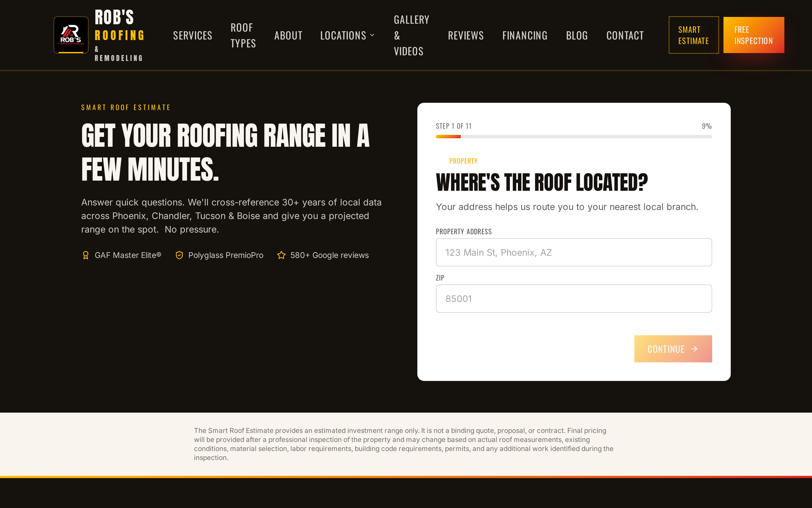Screen dimensions: 812x508
Task: Click the 'Step 1 of 11' text
Action: [x=454, y=126]
